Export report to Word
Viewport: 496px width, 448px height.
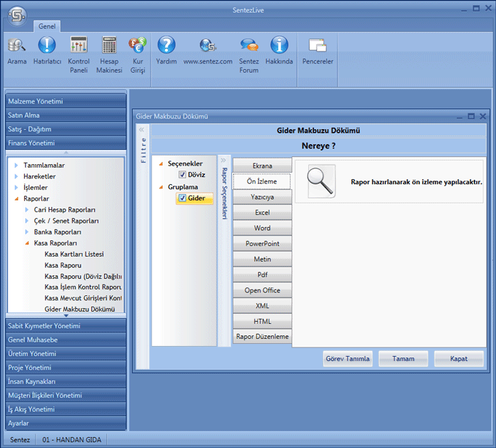(262, 228)
